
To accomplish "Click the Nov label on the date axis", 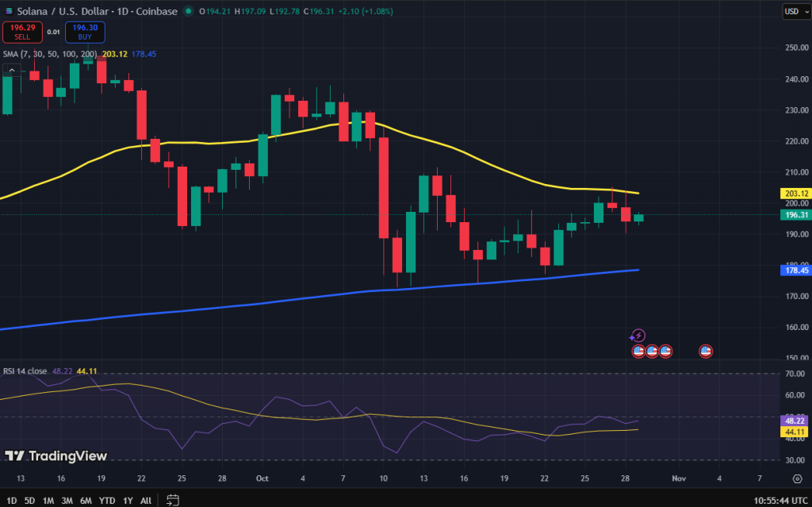I will (679, 478).
